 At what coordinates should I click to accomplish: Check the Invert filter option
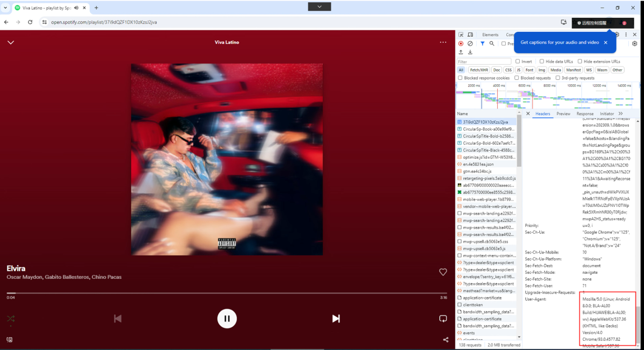point(518,61)
